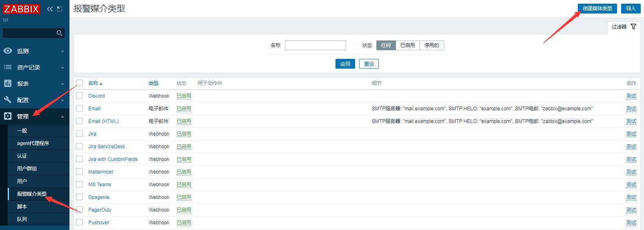Check the select-all header checkbox
Screen dimensions: 644x230
coord(79,83)
